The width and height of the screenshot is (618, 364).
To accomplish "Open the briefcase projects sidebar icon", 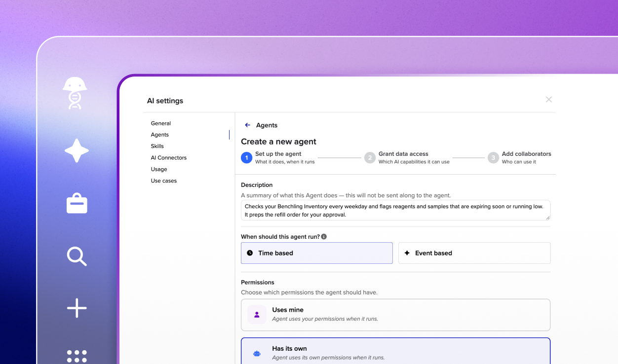I will point(77,203).
